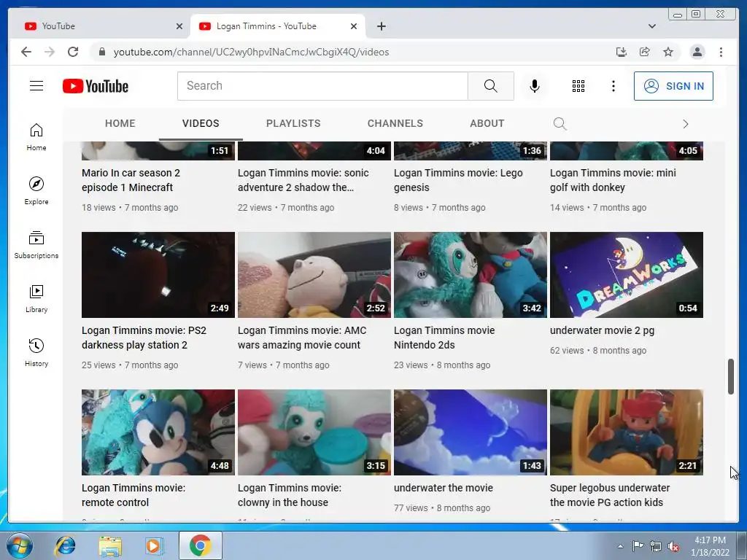
Task: Open Chrome three-dot menu
Action: 721,52
